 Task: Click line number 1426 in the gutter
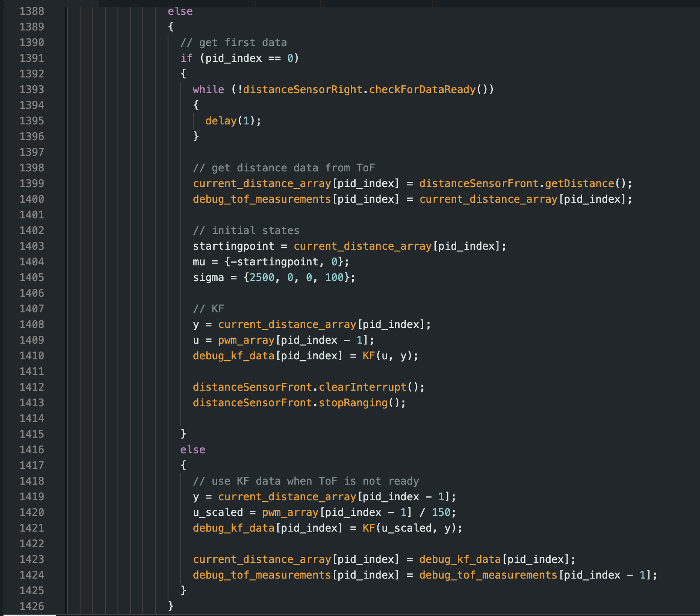tap(32, 606)
